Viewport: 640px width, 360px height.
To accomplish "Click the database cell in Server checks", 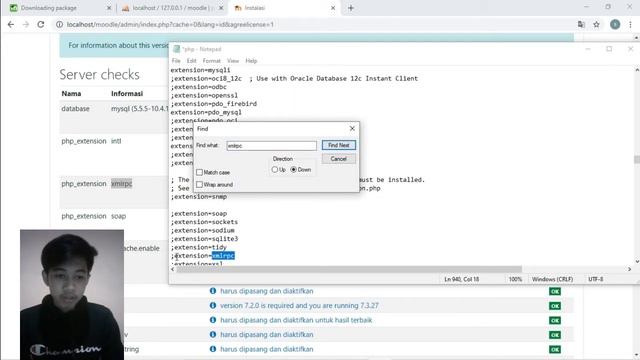I will [76, 109].
